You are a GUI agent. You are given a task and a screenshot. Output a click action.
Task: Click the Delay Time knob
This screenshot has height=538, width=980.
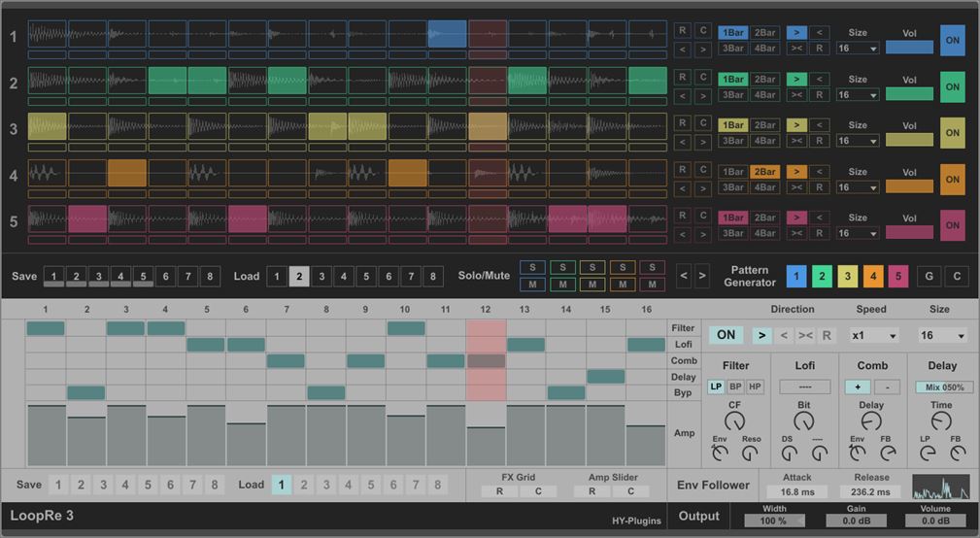(x=941, y=420)
